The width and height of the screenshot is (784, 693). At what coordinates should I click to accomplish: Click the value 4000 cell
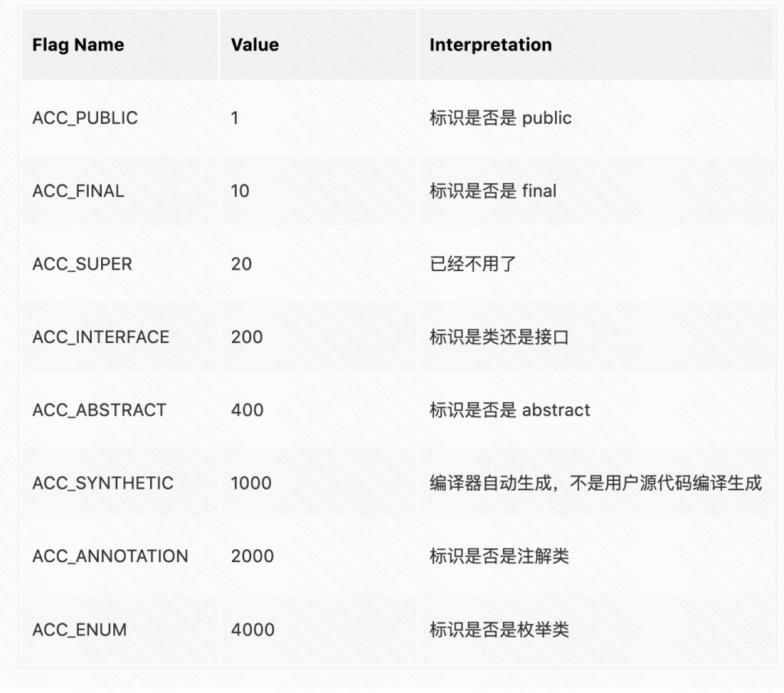[x=253, y=629]
